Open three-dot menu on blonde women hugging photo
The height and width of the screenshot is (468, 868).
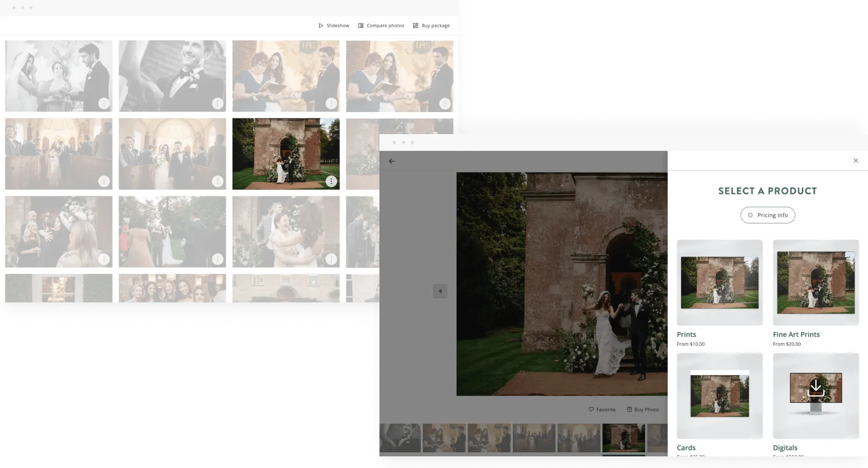(x=104, y=259)
